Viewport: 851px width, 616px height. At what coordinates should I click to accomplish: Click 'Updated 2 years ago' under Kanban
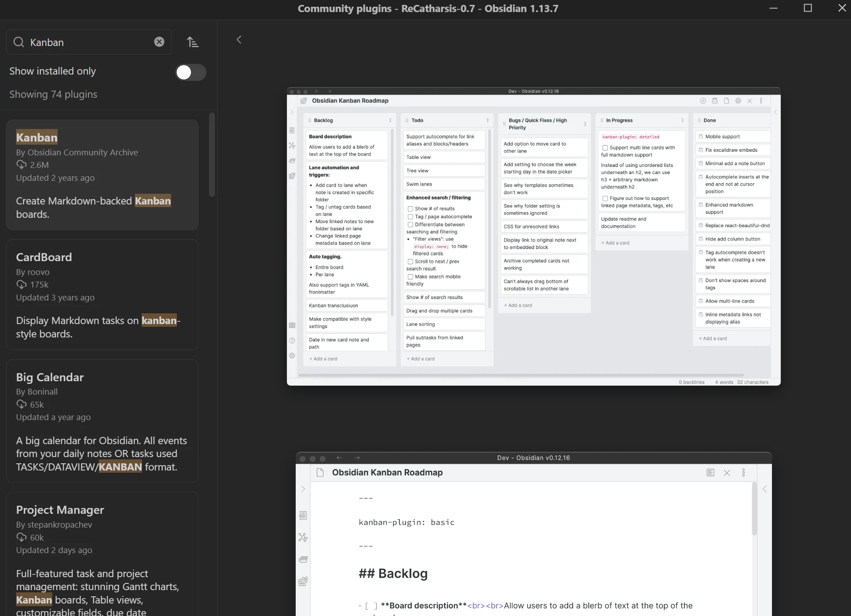(x=55, y=178)
